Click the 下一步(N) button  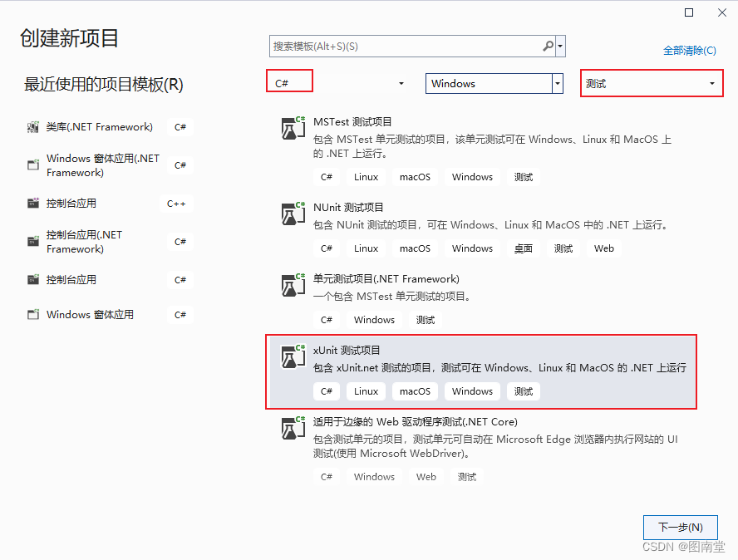680,527
